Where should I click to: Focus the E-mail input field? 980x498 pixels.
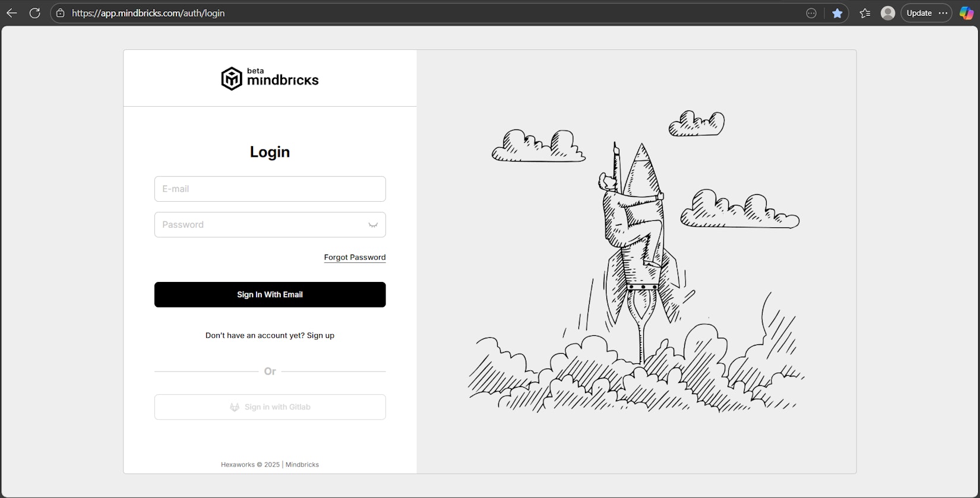click(x=270, y=189)
